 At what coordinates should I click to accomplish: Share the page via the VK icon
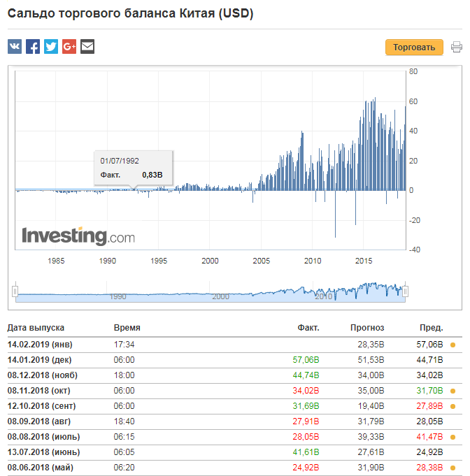click(15, 46)
